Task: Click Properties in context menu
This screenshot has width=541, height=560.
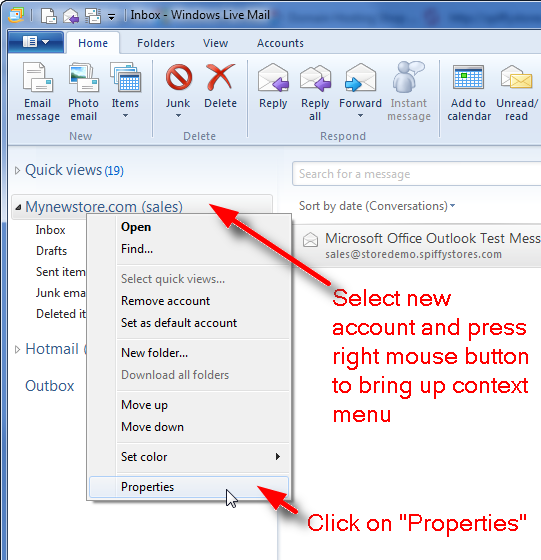Action: [x=189, y=487]
